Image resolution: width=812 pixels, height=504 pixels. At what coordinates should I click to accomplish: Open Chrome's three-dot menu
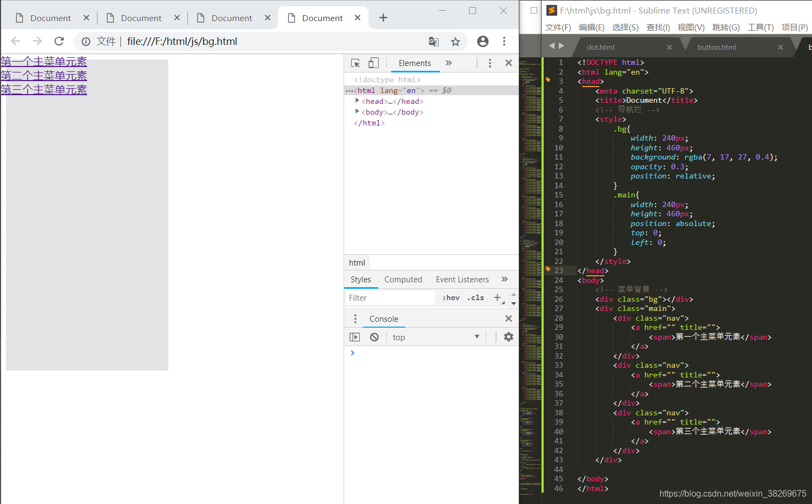[504, 41]
